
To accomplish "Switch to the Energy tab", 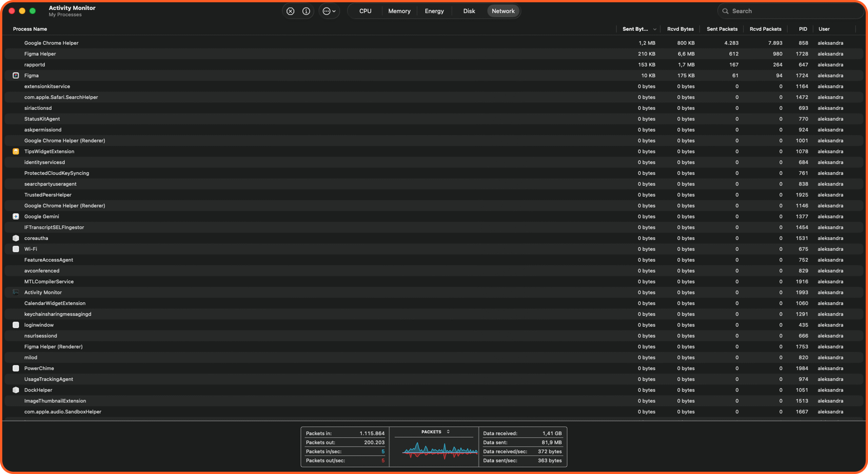I will [x=434, y=11].
